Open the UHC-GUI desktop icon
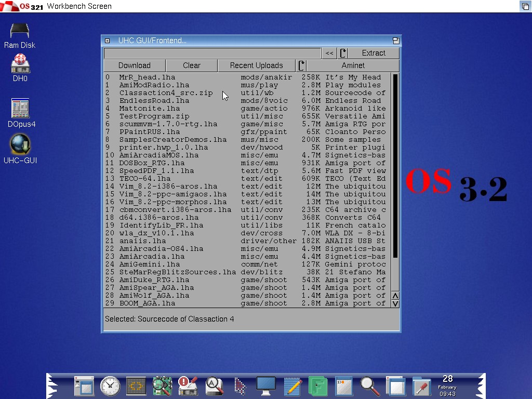The height and width of the screenshot is (399, 532). coord(20,145)
